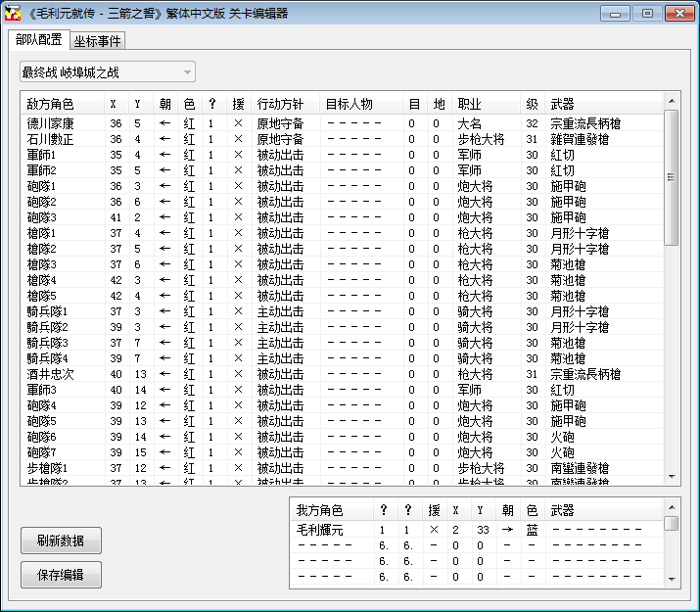700x612 pixels.
Task: Select the 槍隊5 row
Action: [x=342, y=296]
